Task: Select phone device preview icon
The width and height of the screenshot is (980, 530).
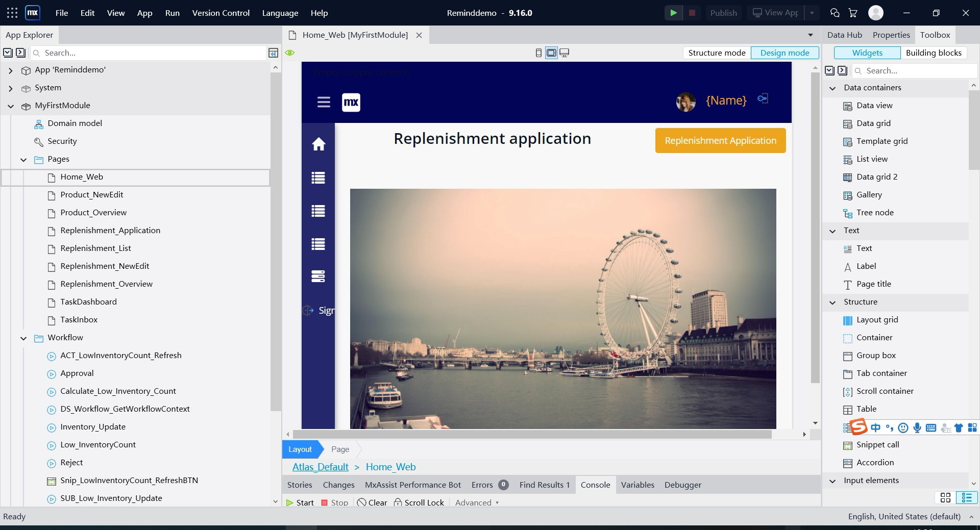Action: [538, 53]
